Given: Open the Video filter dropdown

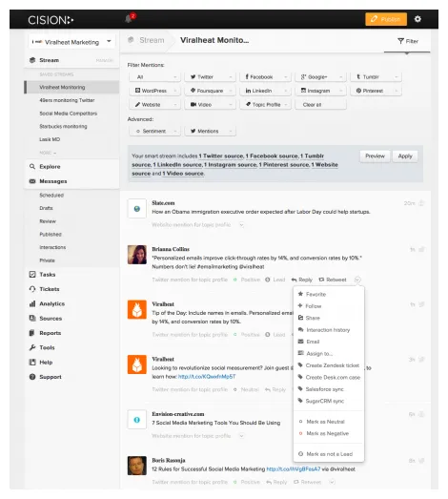Looking at the screenshot, I should [210, 104].
